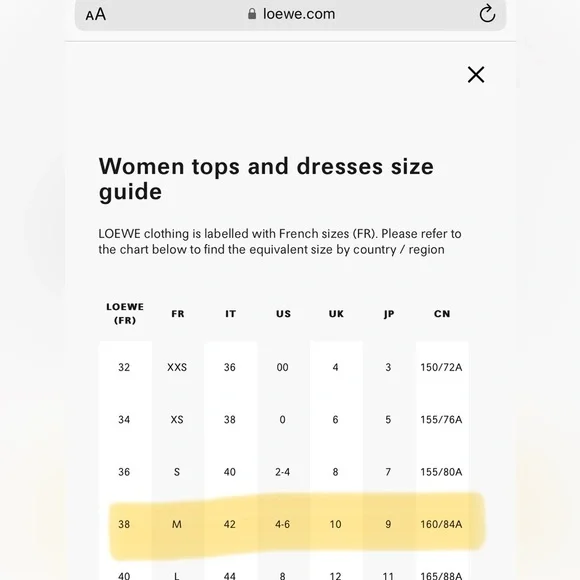This screenshot has height=580, width=580.
Task: Click the Women tops and dresses heading
Action: (x=266, y=178)
